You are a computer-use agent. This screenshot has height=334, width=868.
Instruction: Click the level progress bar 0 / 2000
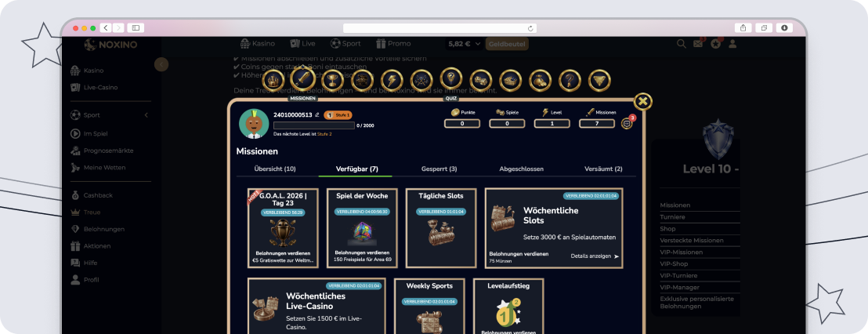(314, 125)
